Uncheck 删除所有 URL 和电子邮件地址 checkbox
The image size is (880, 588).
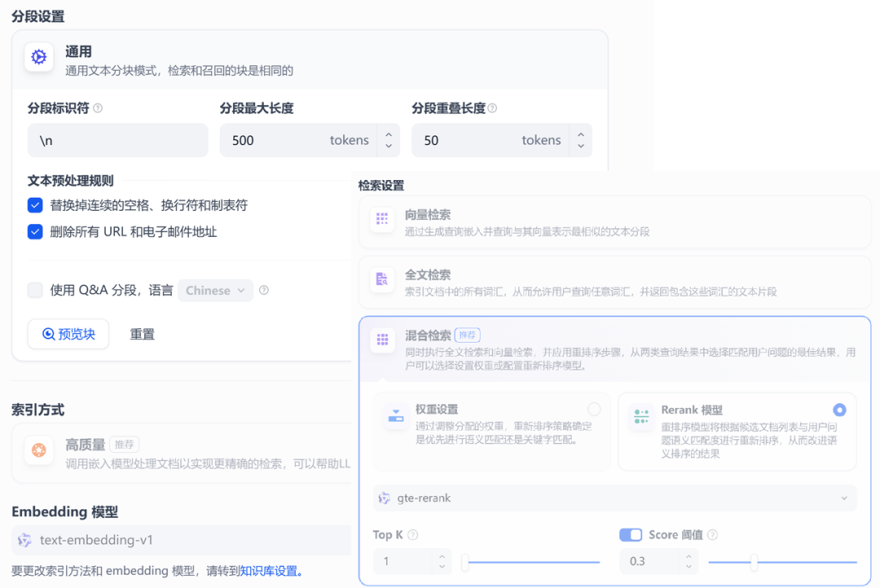click(35, 232)
